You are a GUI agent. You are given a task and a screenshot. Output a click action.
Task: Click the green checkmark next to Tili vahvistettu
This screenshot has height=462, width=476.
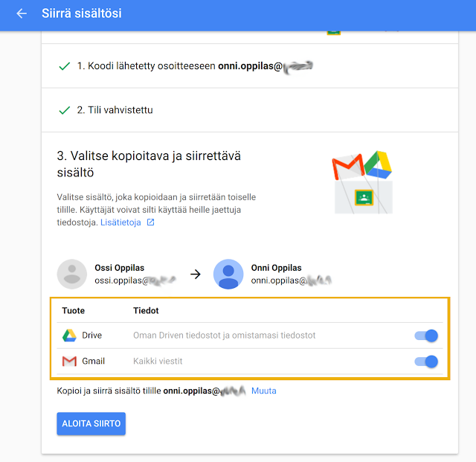65,110
